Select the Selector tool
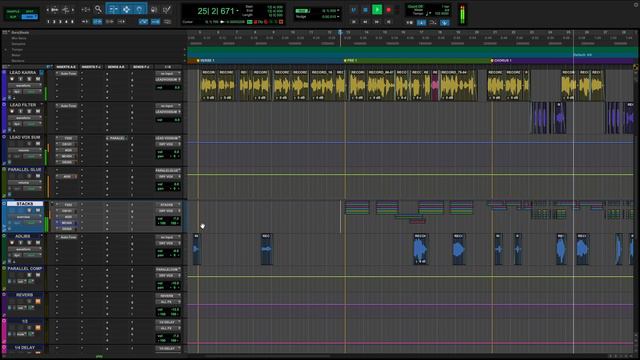The image size is (640, 360). point(127,9)
